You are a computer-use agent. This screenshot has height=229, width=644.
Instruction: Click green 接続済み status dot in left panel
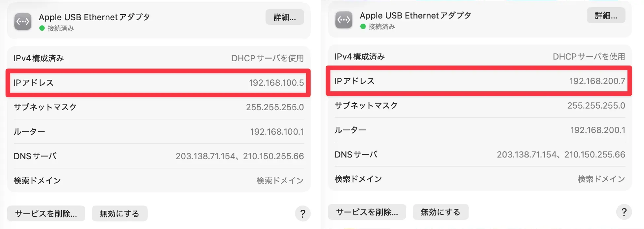pyautogui.click(x=42, y=28)
